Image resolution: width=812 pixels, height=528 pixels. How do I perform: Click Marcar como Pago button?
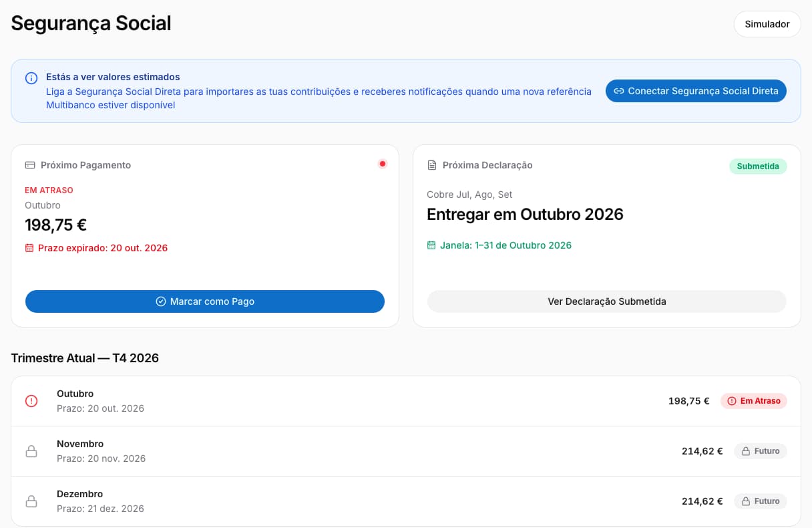coord(205,301)
